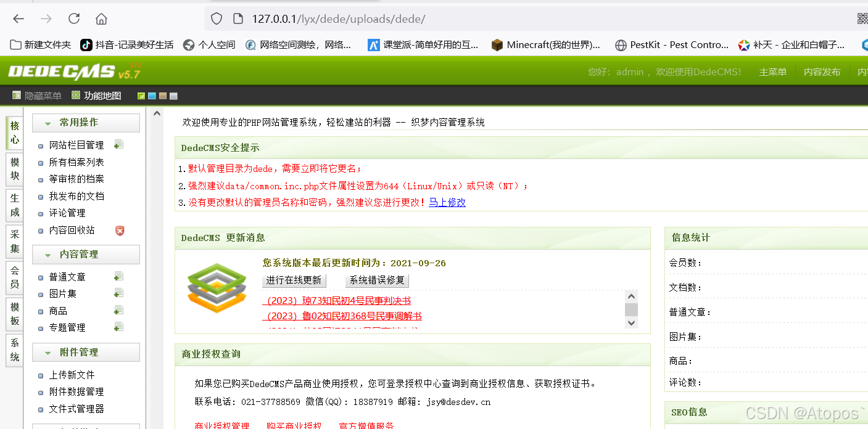This screenshot has height=429, width=868.
Task: Click add icon beside 专题管理
Action: click(x=119, y=327)
